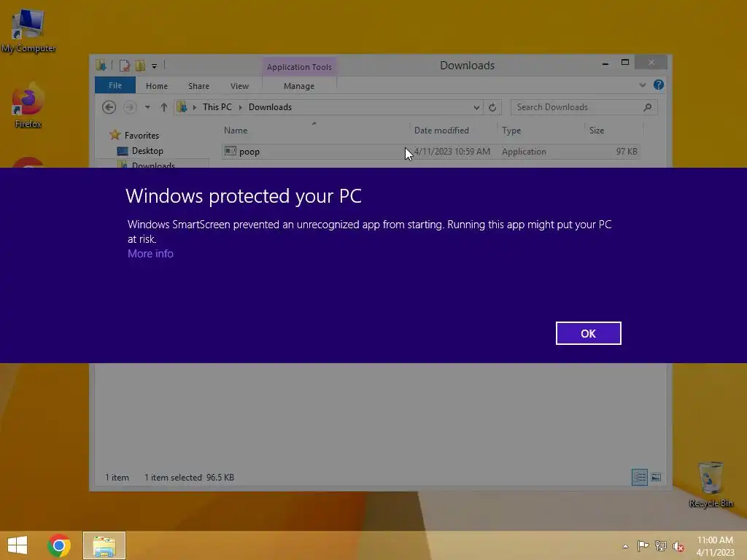Switch to Details view icon
This screenshot has height=560, width=747.
coord(639,477)
